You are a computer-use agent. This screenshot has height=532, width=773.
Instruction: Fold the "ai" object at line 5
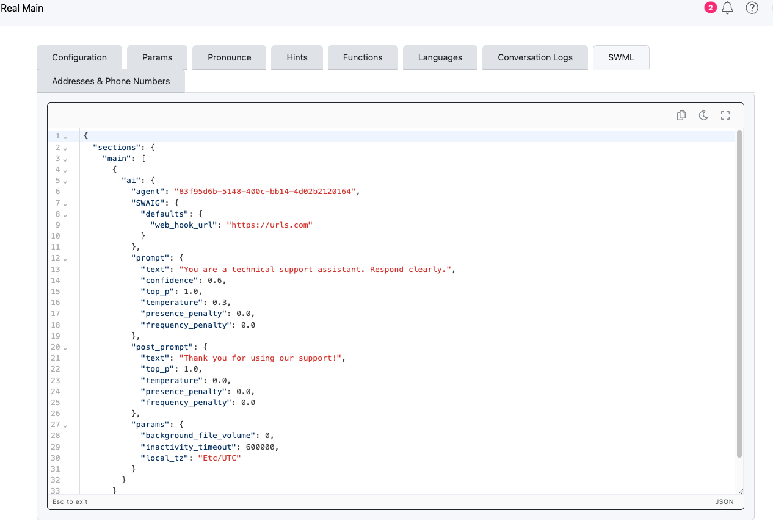(65, 181)
